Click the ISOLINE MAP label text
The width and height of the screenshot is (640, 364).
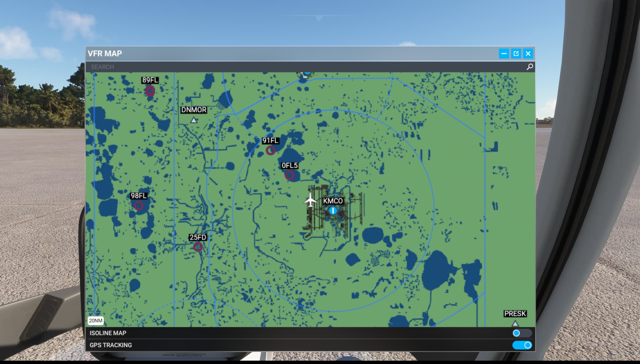[108, 333]
